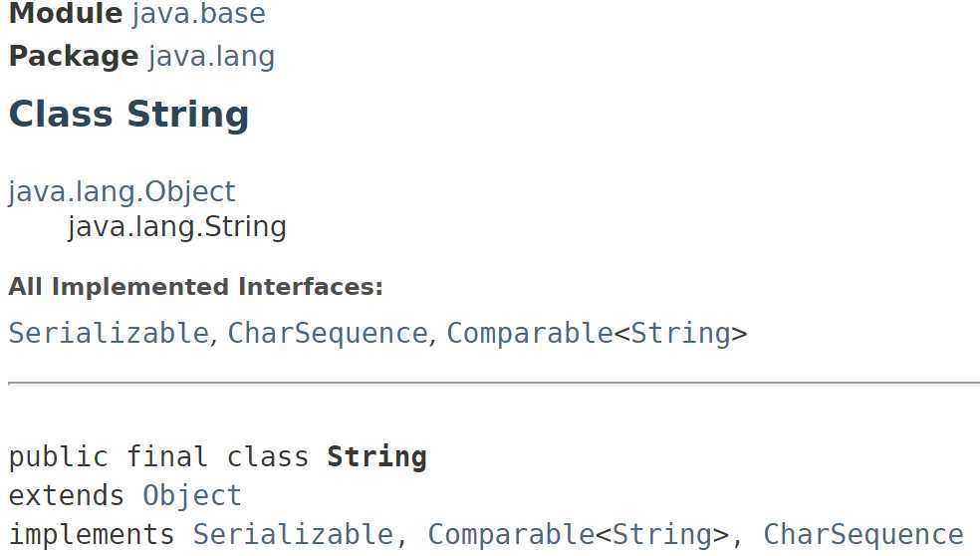Click the bold Package label
980x556 pixels.
(74, 57)
